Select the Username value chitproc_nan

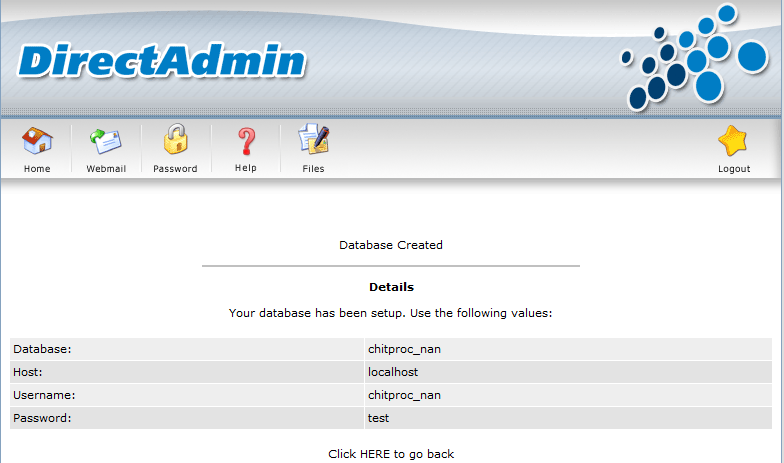click(404, 395)
